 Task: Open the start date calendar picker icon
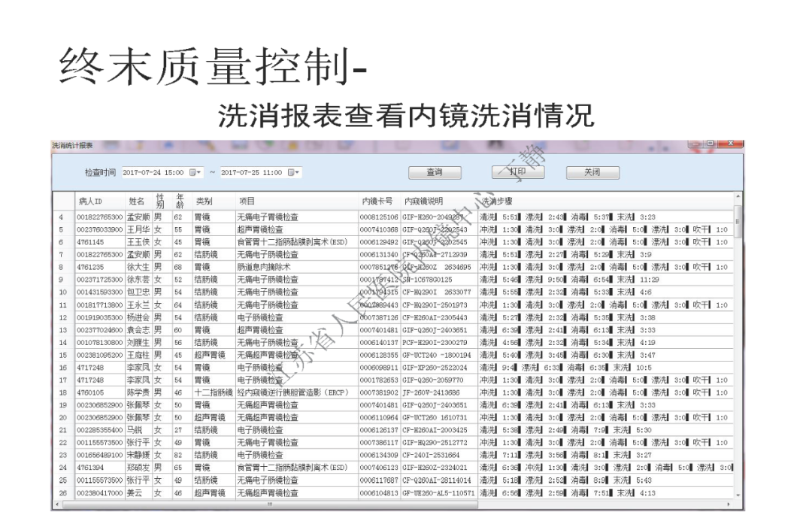[x=193, y=171]
